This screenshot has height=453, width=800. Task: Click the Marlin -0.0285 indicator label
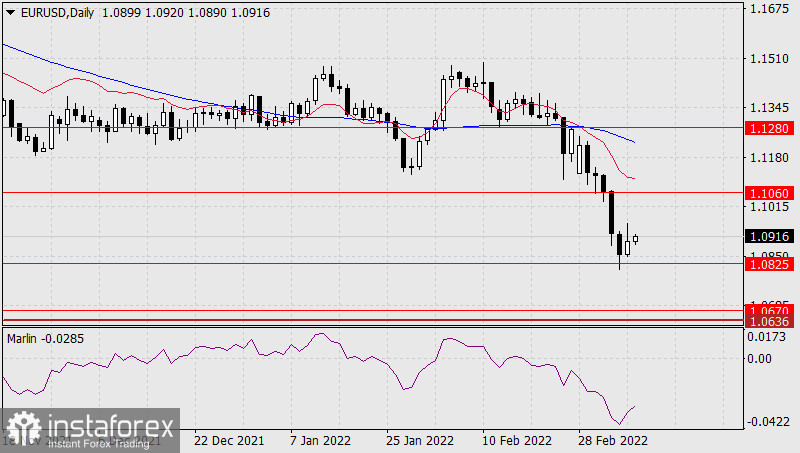pyautogui.click(x=45, y=339)
